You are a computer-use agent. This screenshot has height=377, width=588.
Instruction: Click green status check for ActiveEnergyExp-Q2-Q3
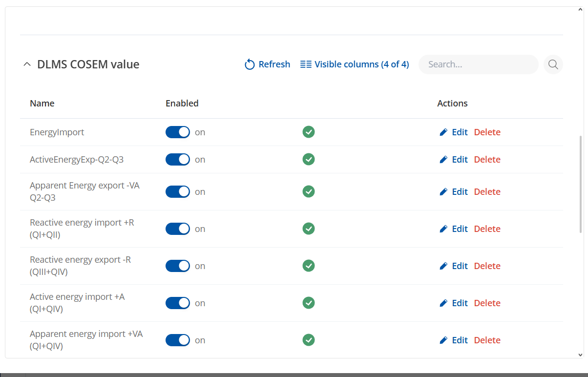point(308,159)
